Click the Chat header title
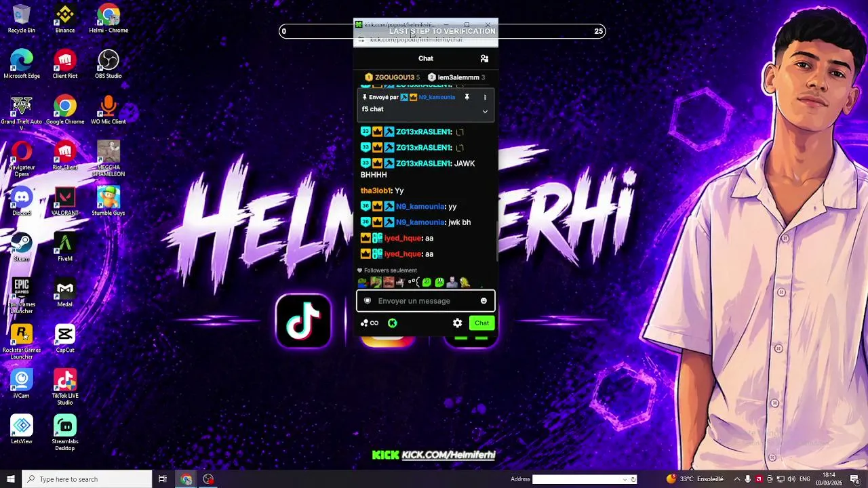Screen dimensions: 868x488 [426, 58]
